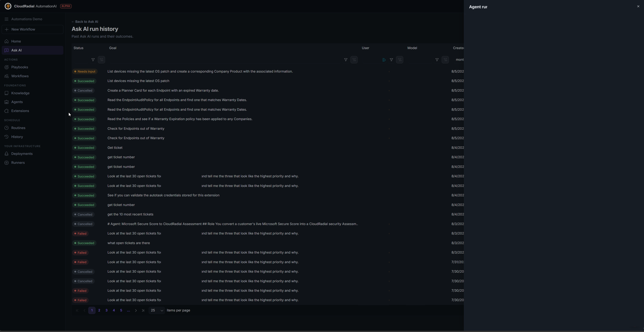
Task: Click the Playbooks target icon
Action: pos(6,67)
